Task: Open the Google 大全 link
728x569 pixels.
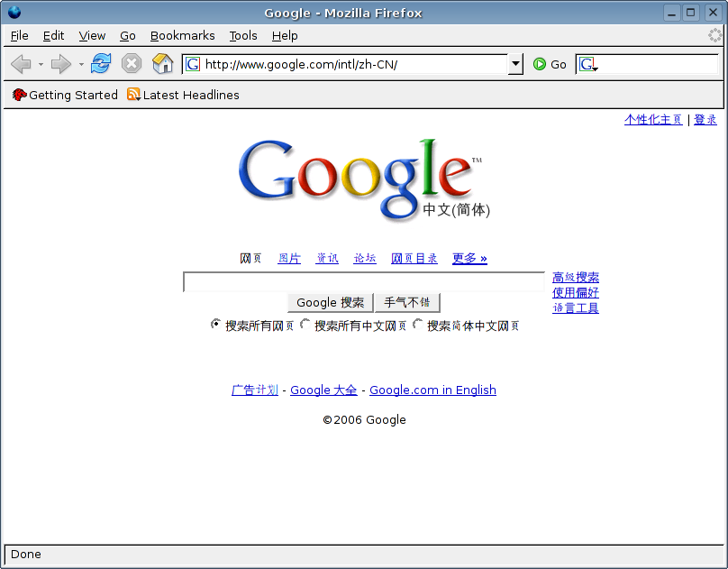Action: [x=323, y=390]
